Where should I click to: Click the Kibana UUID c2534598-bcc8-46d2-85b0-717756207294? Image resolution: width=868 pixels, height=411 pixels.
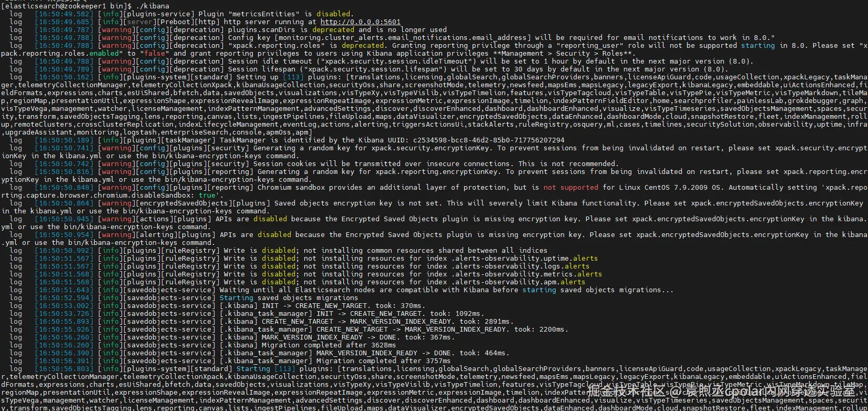coord(489,140)
